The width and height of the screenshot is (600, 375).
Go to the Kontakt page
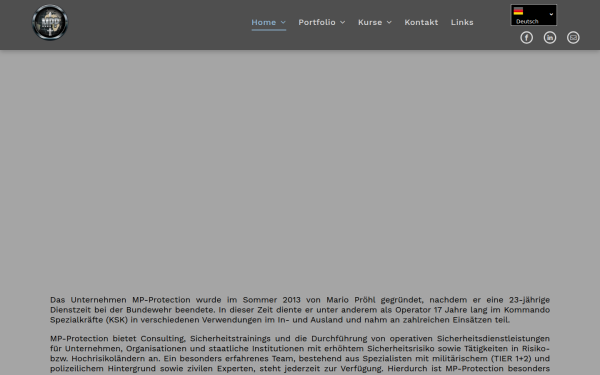(421, 22)
